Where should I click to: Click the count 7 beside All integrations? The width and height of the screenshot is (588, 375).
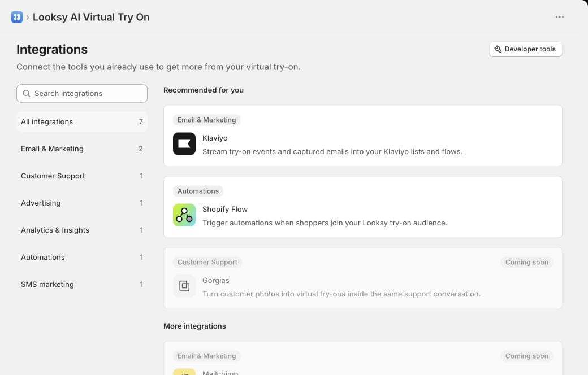point(141,122)
